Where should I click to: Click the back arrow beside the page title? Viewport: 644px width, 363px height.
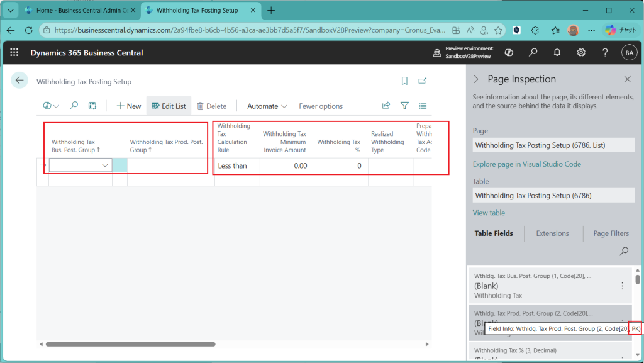[x=19, y=81]
